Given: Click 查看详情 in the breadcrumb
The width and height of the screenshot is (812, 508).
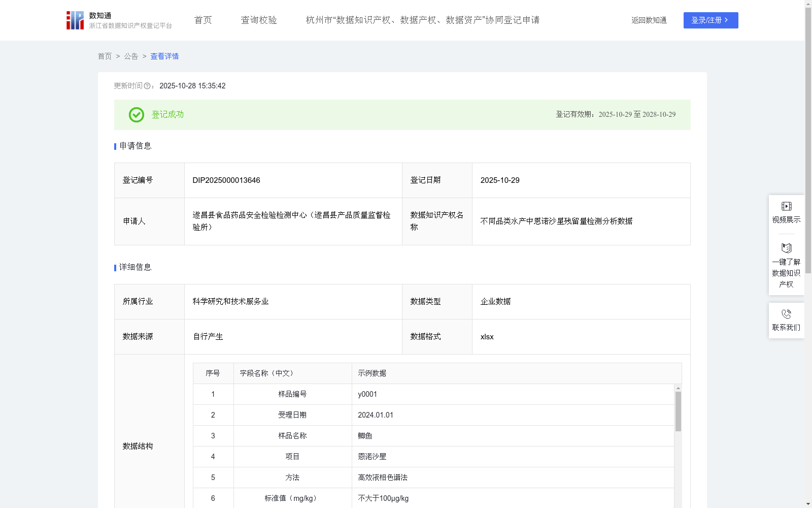Looking at the screenshot, I should pos(164,56).
